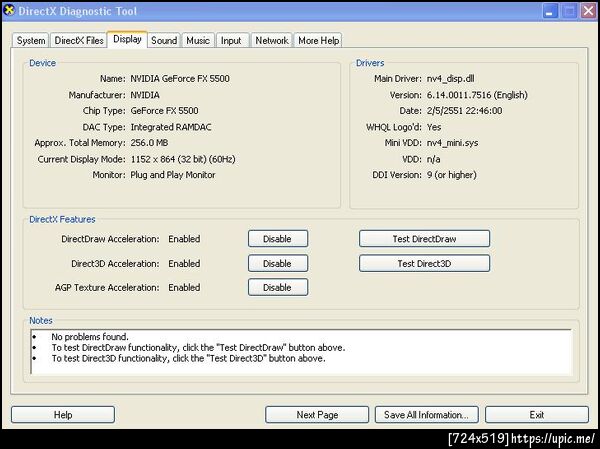This screenshot has height=449, width=600.
Task: Go to Next Page
Action: tap(317, 415)
